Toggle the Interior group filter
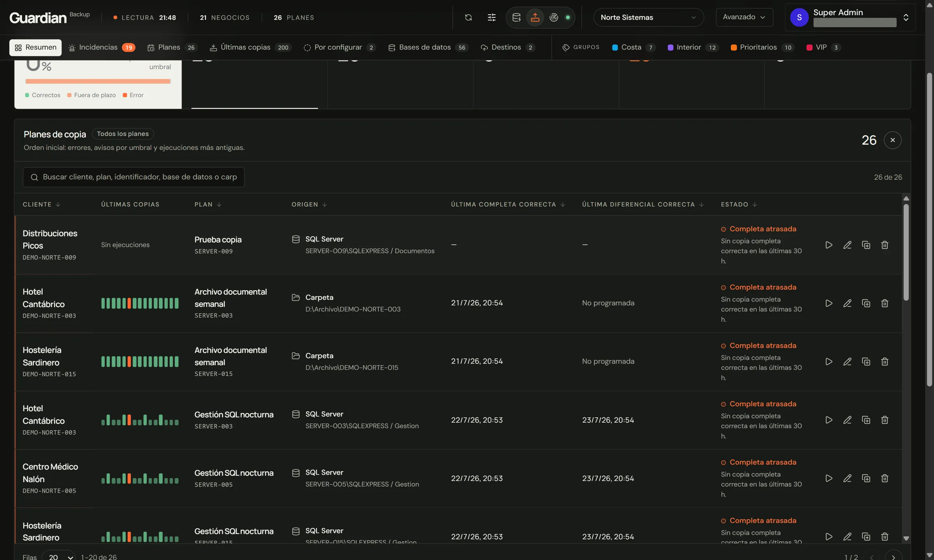Viewport: 934px width, 560px height. tap(693, 47)
